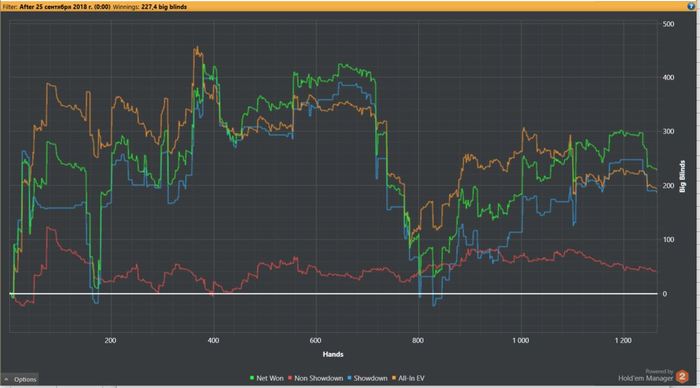Click the '1 200' tick label on Hands axis
The height and width of the screenshot is (388, 700).
[623, 340]
